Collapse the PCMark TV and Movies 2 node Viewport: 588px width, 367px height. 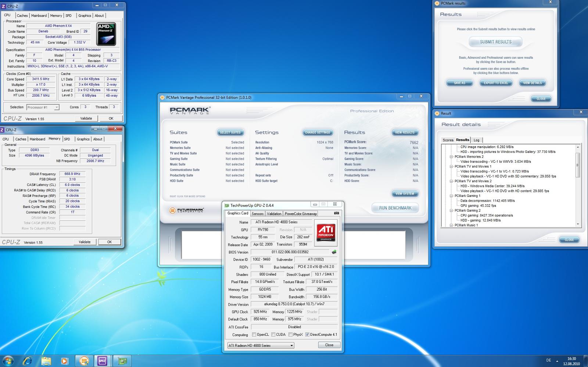tap(451, 181)
